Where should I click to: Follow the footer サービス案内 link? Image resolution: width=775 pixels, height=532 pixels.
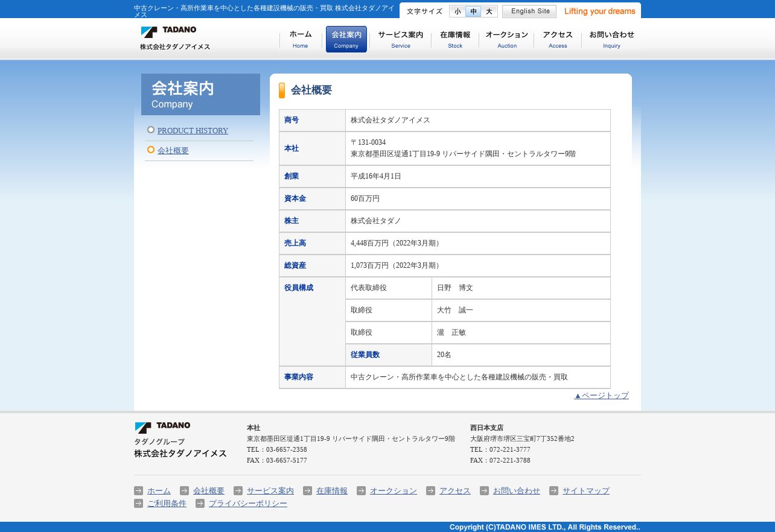coord(270,491)
